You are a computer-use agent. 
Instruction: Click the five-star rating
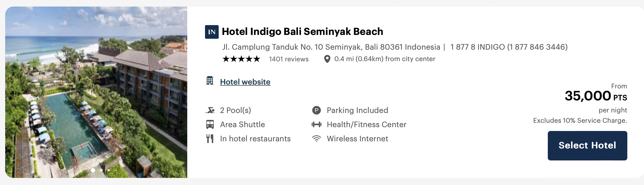pos(241,59)
